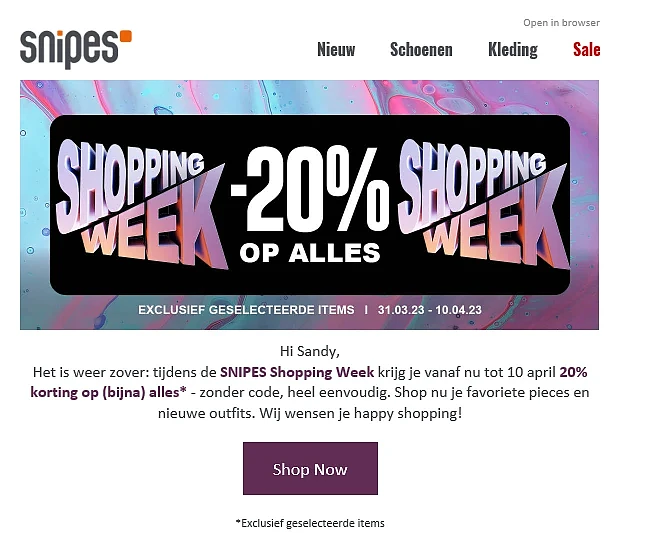Go to the Schoenen category

421,49
